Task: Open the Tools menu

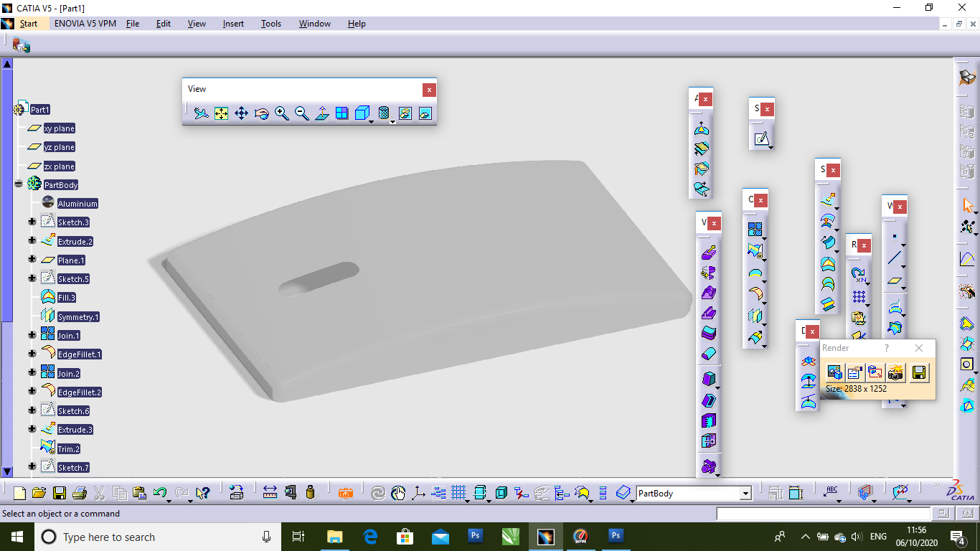Action: pyautogui.click(x=270, y=23)
